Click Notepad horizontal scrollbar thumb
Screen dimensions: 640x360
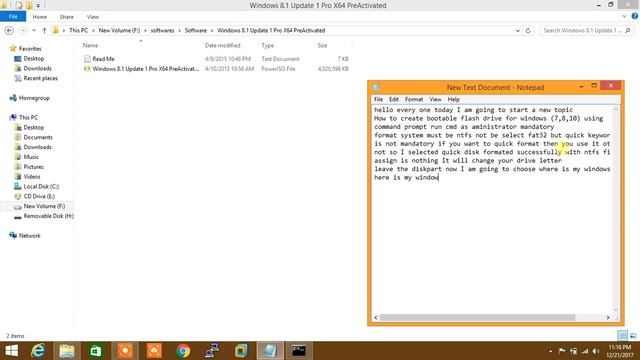point(478,318)
